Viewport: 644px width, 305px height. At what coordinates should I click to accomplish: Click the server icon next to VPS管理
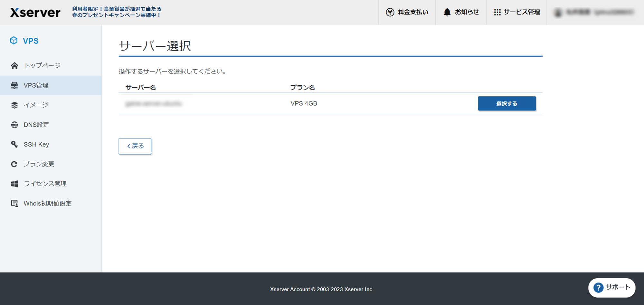point(14,85)
